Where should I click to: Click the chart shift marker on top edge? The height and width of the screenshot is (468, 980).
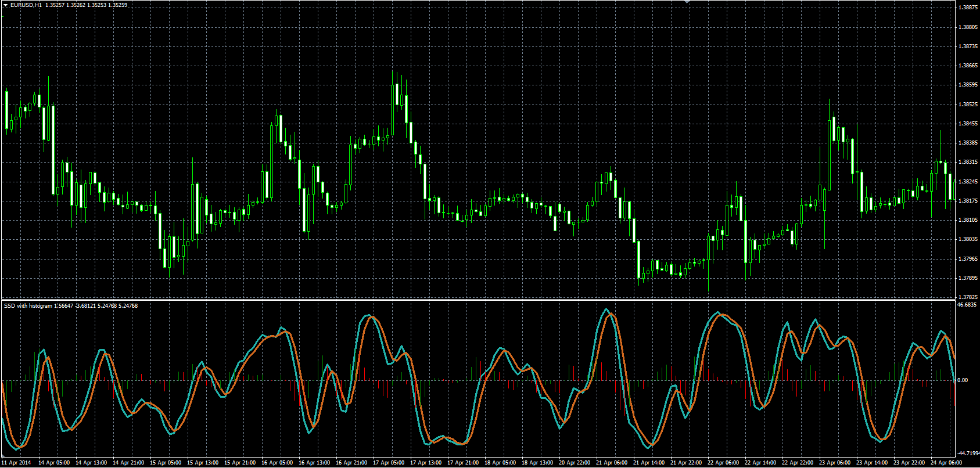[x=687, y=2]
